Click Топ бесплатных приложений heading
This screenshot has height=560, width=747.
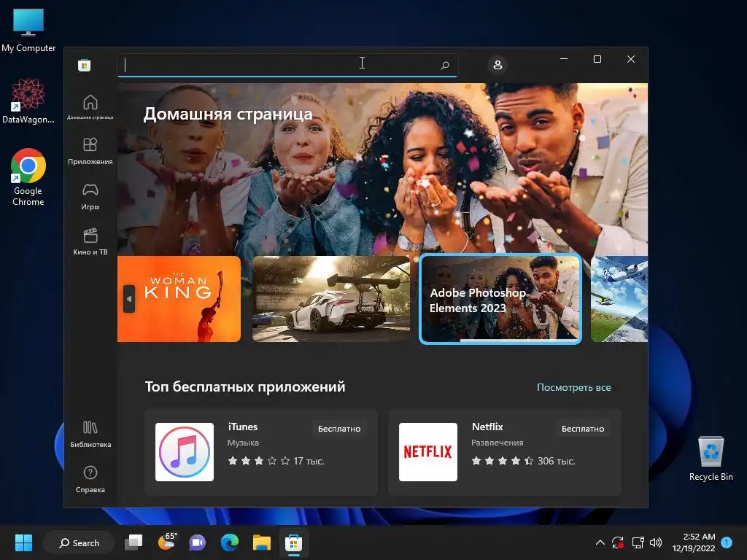coord(245,386)
